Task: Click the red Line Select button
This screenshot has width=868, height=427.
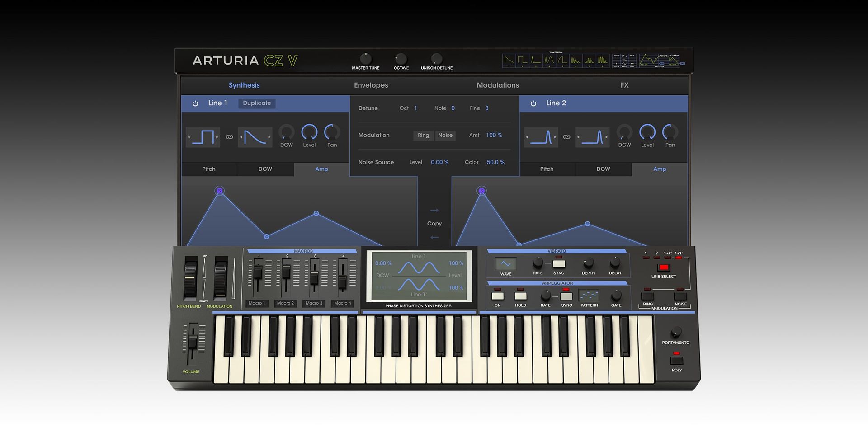Action: (x=664, y=267)
